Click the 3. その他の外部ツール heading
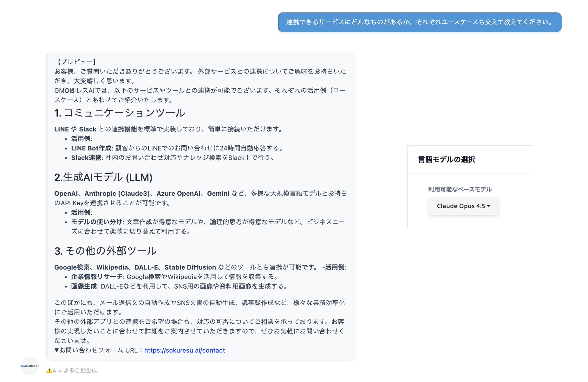The width and height of the screenshot is (588, 382). (105, 251)
